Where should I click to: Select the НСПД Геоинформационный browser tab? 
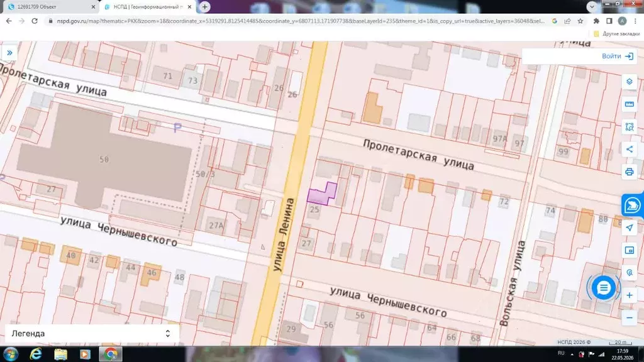[x=147, y=7]
